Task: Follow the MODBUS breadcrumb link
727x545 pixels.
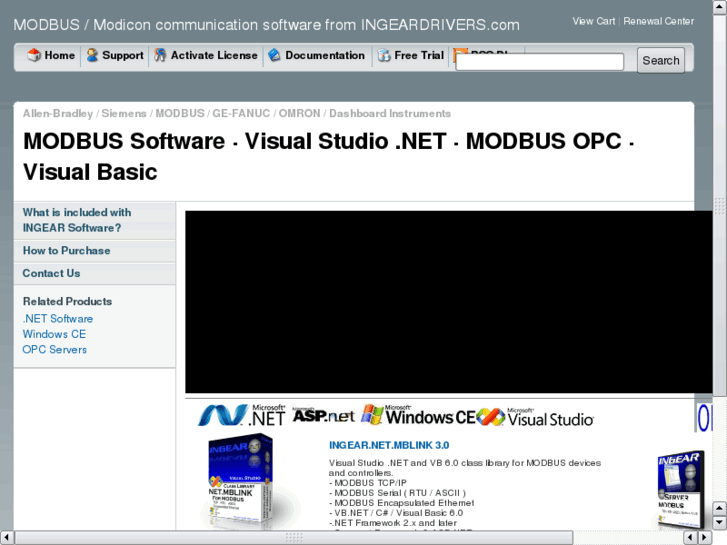Action: coord(180,113)
